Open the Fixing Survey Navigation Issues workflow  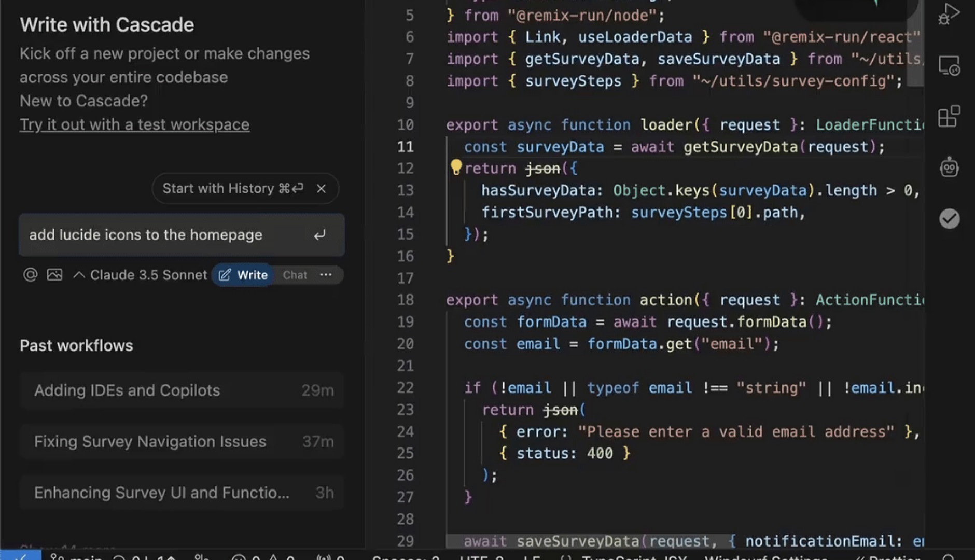pyautogui.click(x=182, y=441)
